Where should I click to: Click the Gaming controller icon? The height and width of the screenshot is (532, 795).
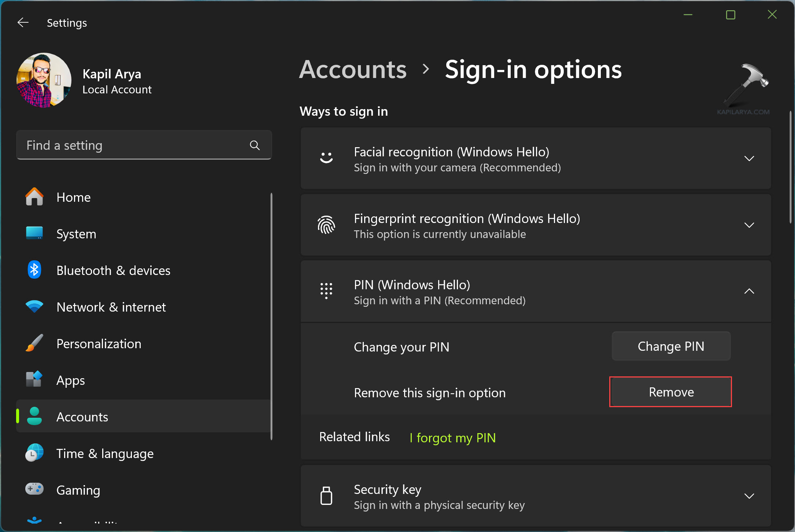[34, 489]
